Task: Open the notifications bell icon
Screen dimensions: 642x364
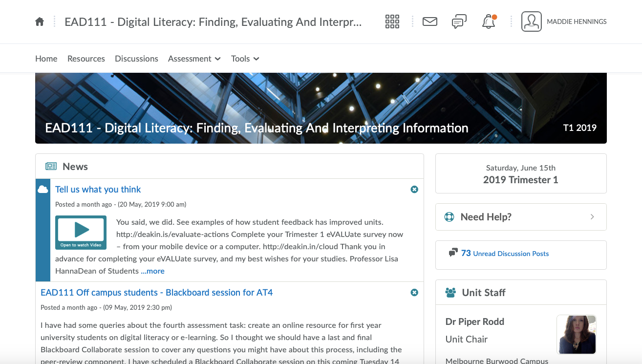Action: pyautogui.click(x=489, y=21)
